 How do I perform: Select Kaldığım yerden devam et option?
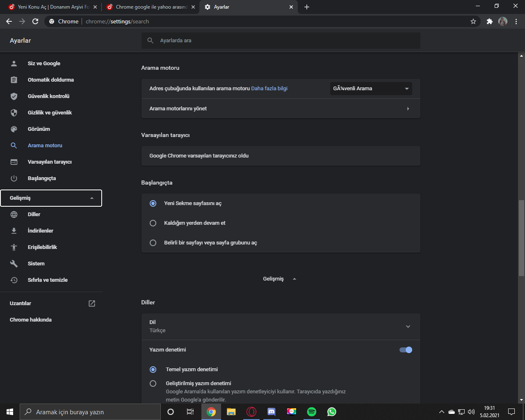153,223
